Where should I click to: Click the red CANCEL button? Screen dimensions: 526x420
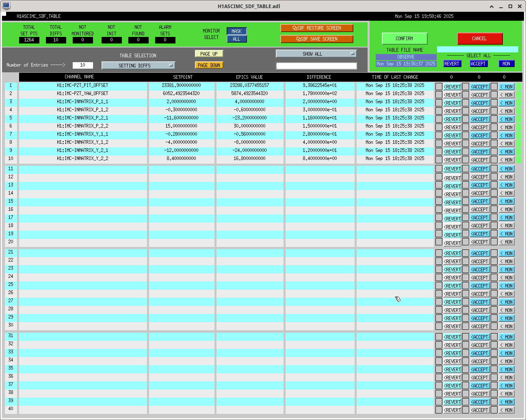(x=479, y=39)
